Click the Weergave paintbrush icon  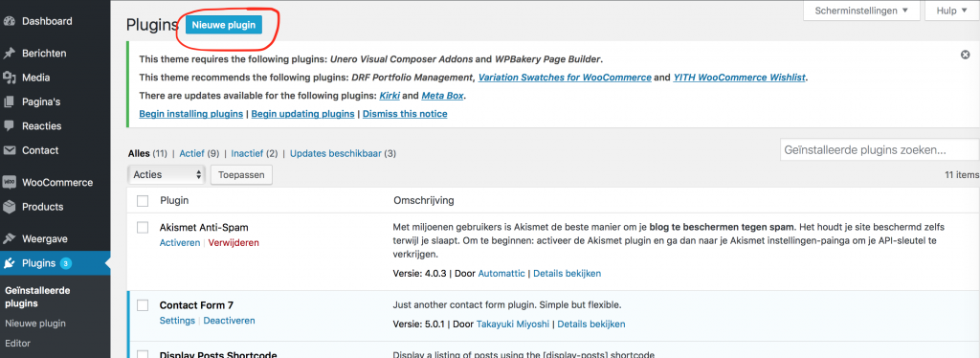[10, 238]
